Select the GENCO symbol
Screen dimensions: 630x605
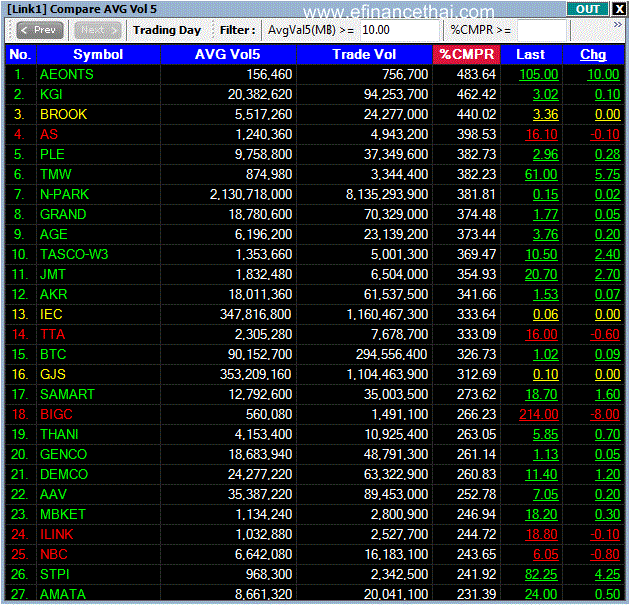coord(63,454)
